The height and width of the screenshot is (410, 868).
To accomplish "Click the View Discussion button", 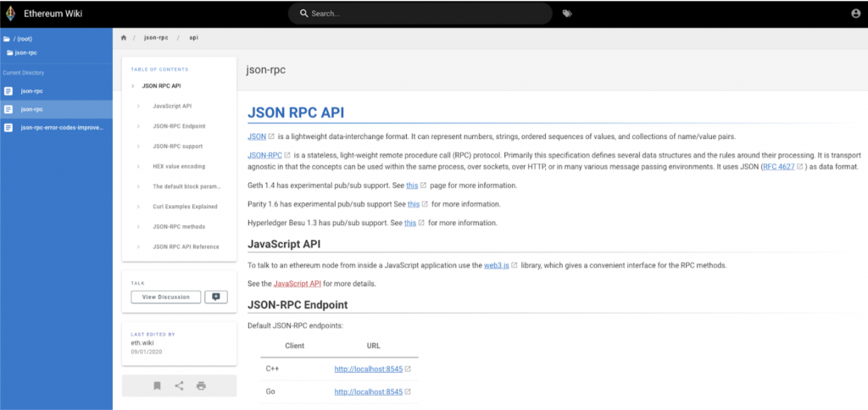I will coord(165,297).
